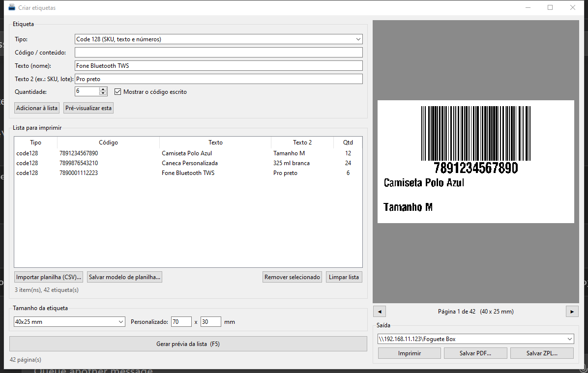Screen dimensions: 588x373
Task: Click quantity cell 24
Action: (x=348, y=163)
